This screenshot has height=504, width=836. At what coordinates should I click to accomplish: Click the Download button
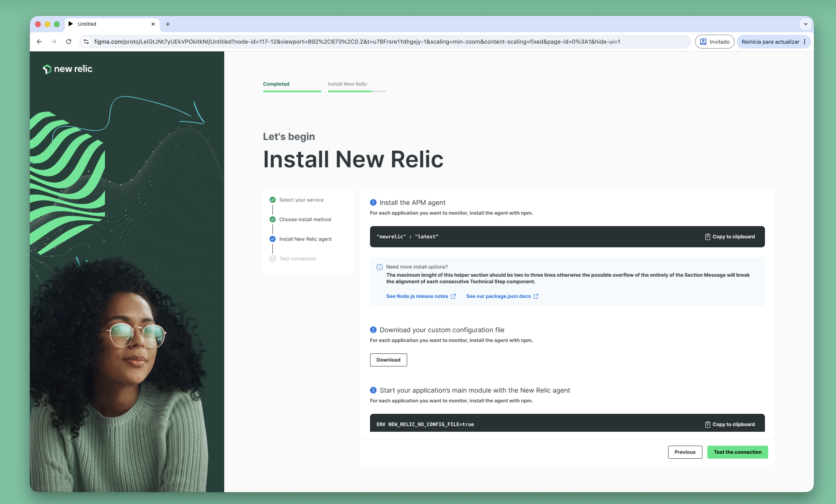[388, 360]
